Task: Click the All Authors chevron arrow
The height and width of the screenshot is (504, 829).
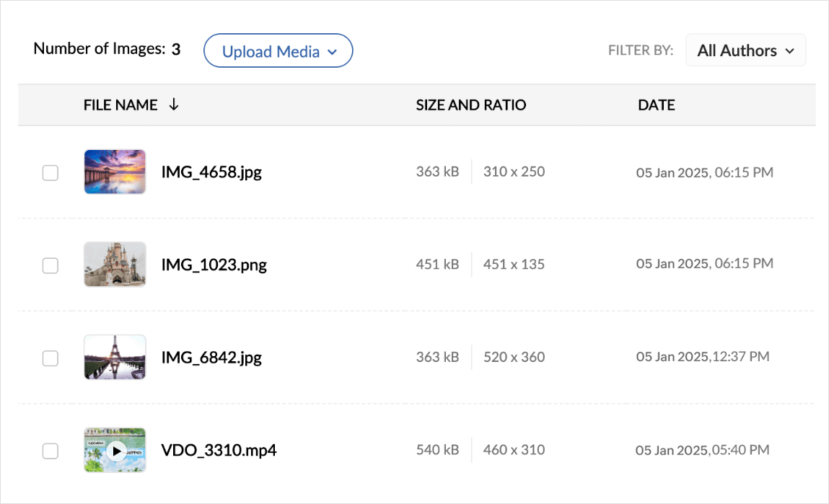Action: click(x=789, y=51)
